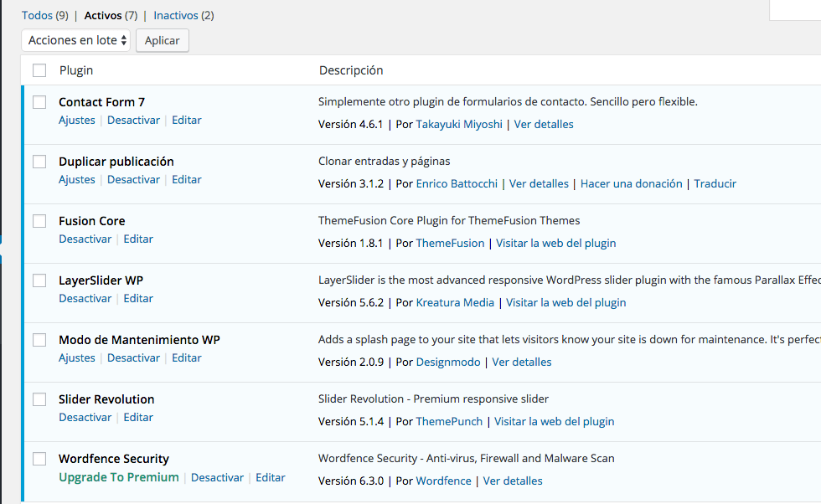Mark the LayerSlider WP checkbox
This screenshot has width=821, height=504.
point(39,280)
